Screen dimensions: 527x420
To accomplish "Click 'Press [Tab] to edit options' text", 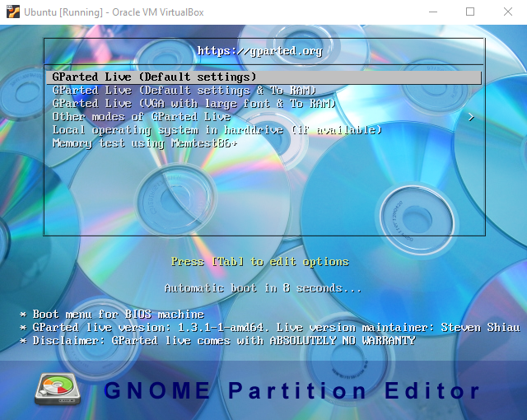I will click(x=260, y=262).
